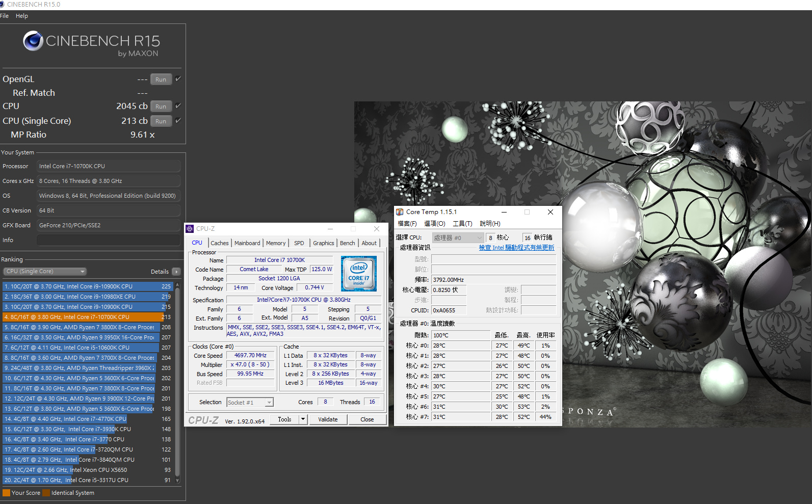Select ranking row 1 i9-10900K CPU 225
The height and width of the screenshot is (504, 812).
tap(88, 286)
